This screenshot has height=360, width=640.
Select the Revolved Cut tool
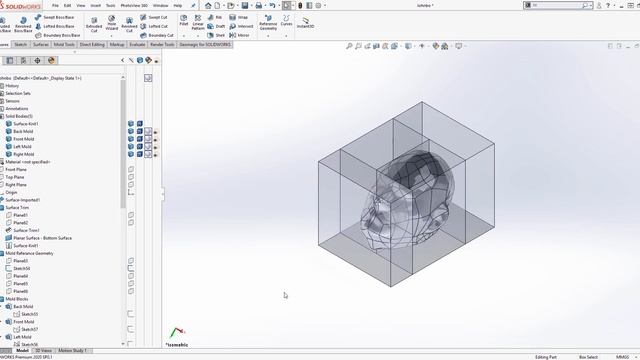click(129, 24)
